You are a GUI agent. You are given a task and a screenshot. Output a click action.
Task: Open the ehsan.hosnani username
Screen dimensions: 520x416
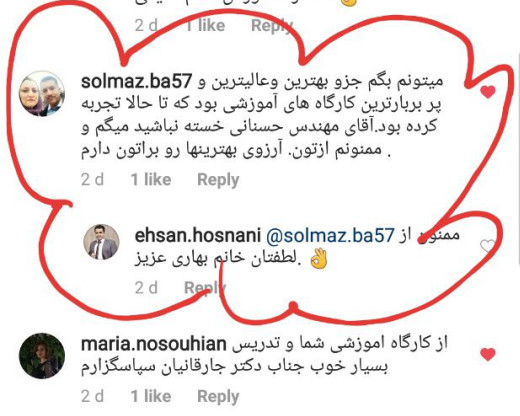click(198, 235)
